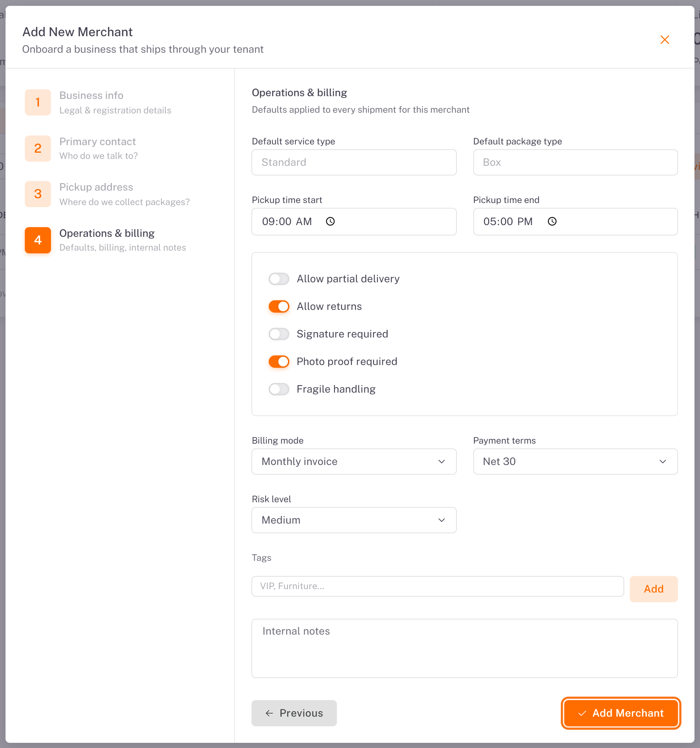Go back with the Previous button

pos(294,713)
